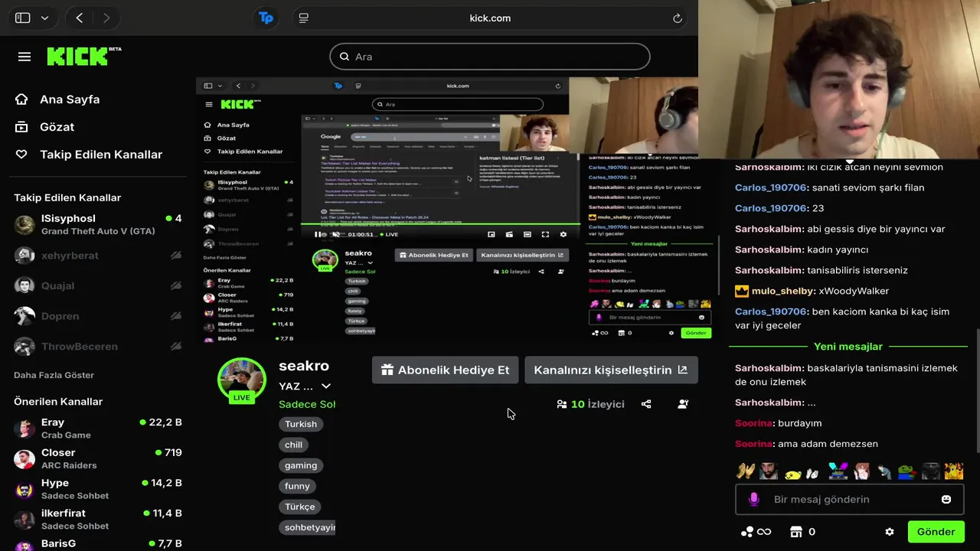
Task: Toggle the Safari sidebar icon
Action: pos(23,18)
